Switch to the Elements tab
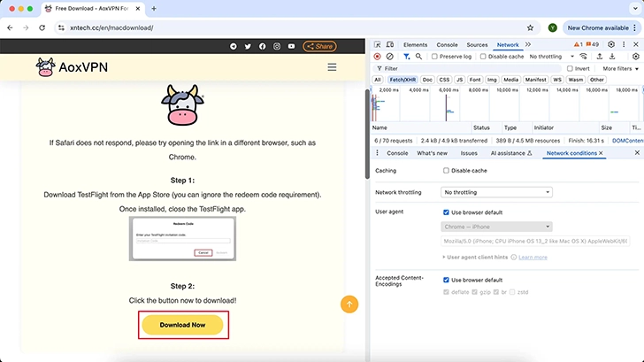The image size is (644, 362). (415, 44)
